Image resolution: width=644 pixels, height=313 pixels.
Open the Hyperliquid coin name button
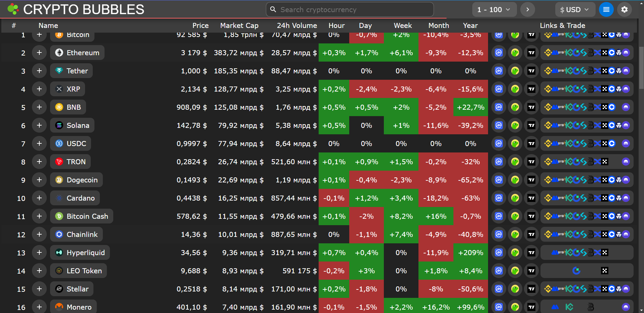point(80,253)
